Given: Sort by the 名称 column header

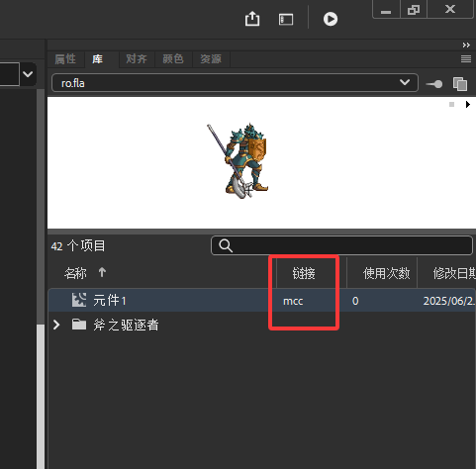Looking at the screenshot, I should (75, 273).
